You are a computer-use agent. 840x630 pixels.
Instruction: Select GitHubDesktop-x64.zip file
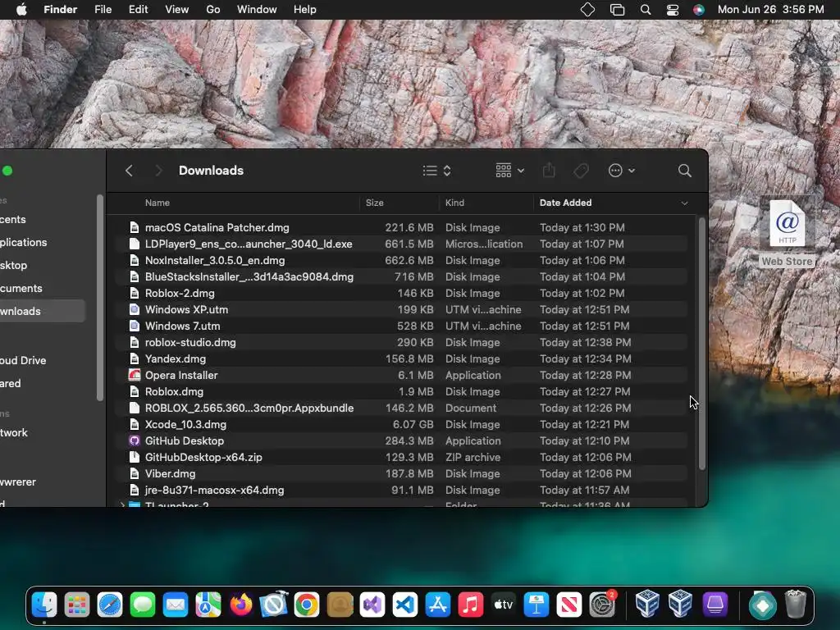[x=402, y=458]
